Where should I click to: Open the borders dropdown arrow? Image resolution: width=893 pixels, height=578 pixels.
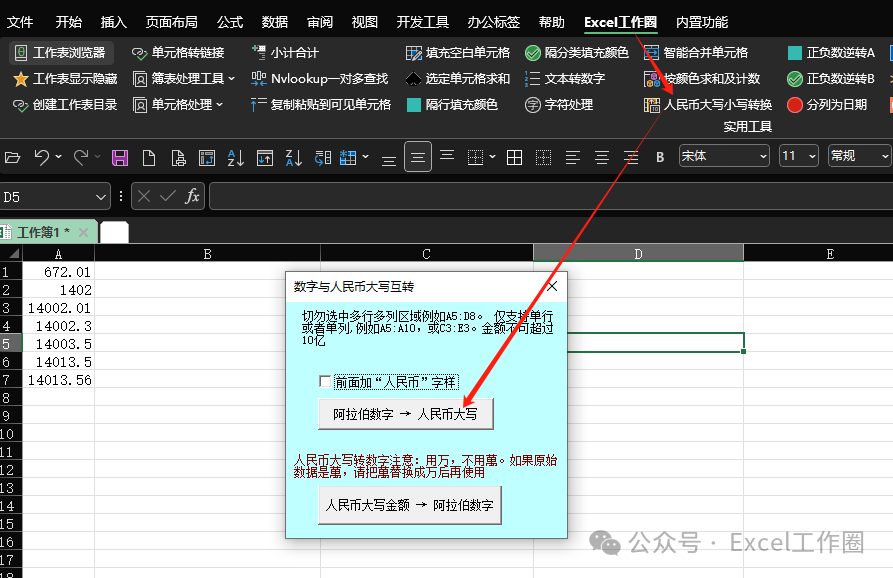tap(493, 157)
